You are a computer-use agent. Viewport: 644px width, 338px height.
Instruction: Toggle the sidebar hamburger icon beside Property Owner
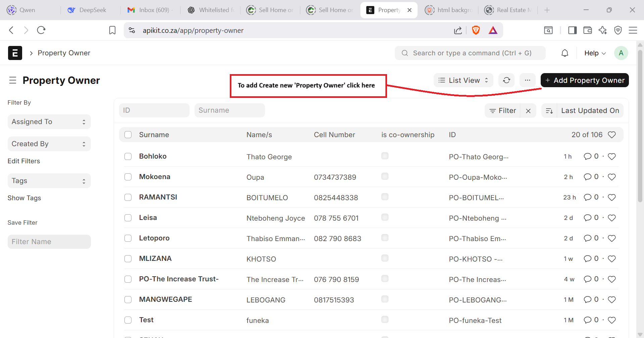pyautogui.click(x=13, y=80)
